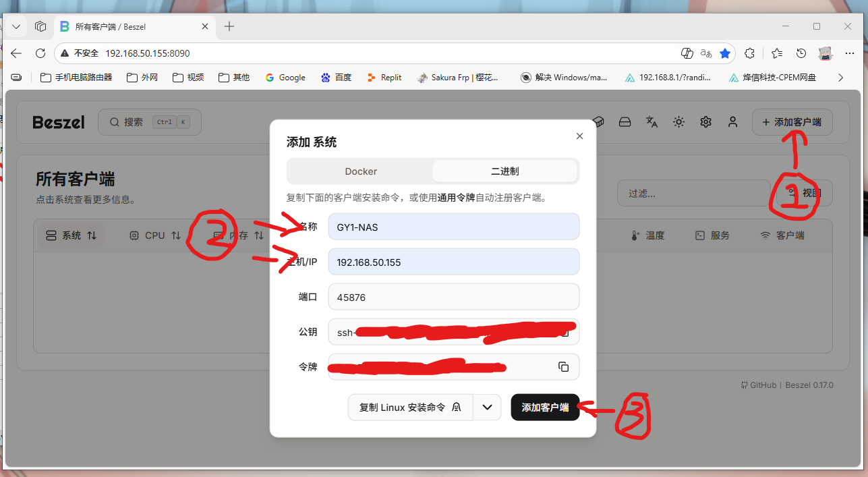
Task: Open the browser history icon
Action: click(801, 53)
